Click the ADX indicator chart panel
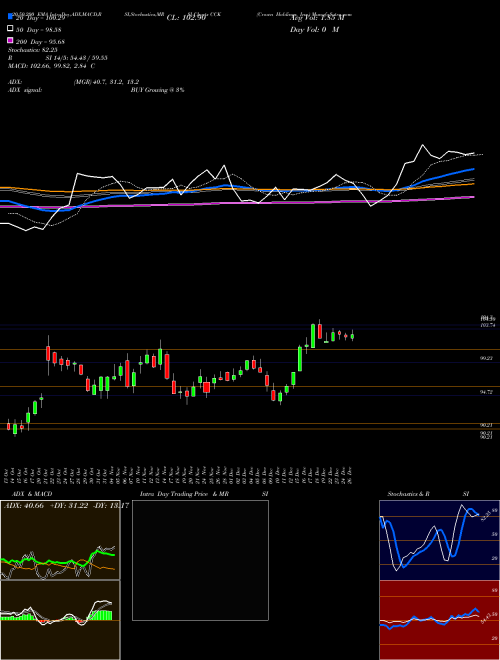The image size is (500, 660). click(x=60, y=540)
